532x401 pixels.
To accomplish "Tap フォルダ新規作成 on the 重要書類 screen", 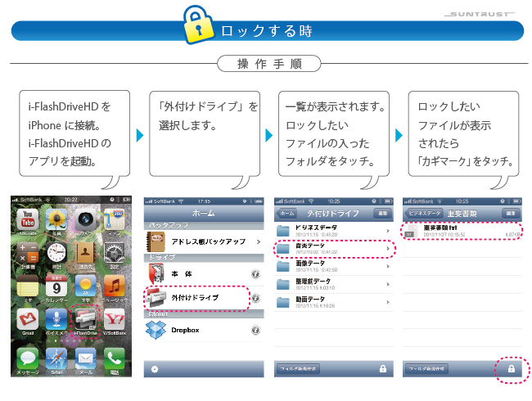I will pos(426,369).
